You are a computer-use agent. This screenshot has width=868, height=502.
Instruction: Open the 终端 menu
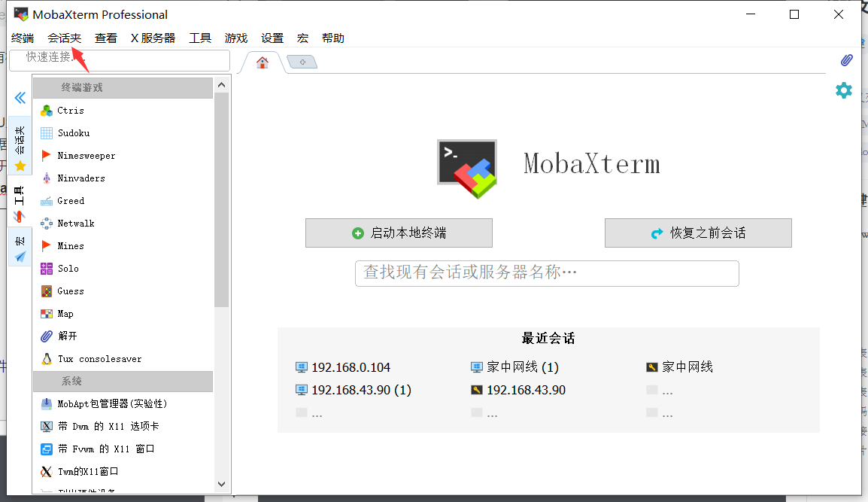(23, 38)
